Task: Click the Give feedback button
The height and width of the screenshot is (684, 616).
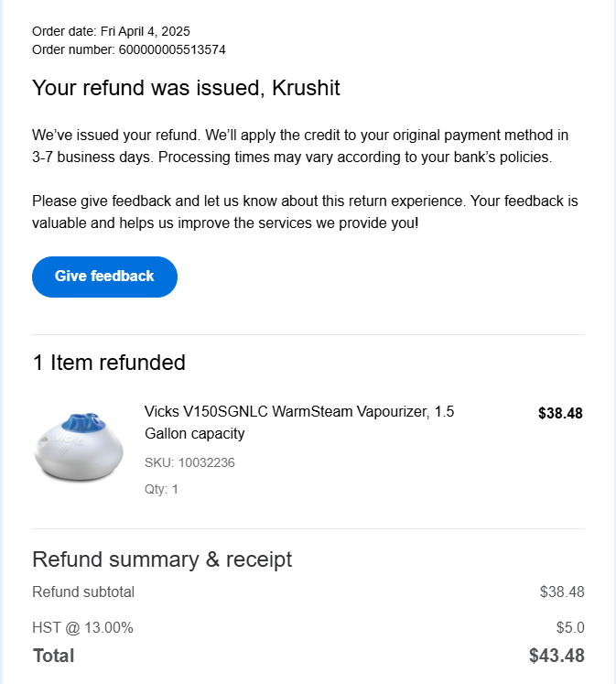Action: point(104,277)
